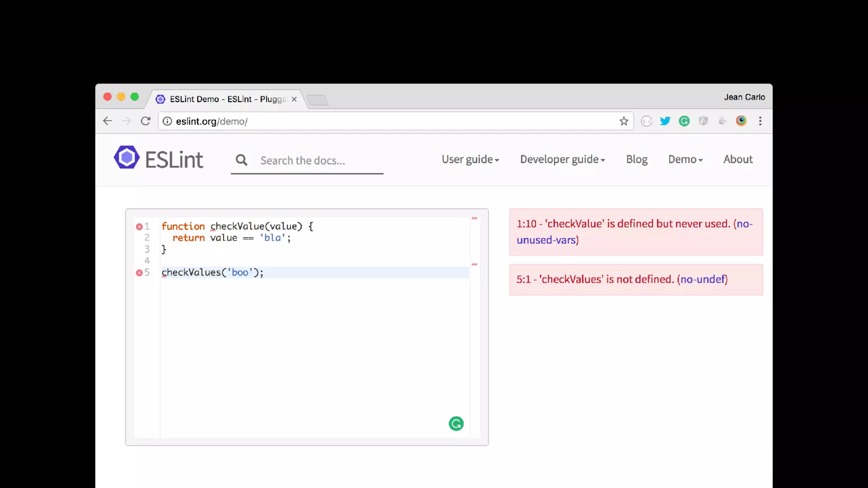
Task: Click the browser back arrow
Action: coord(107,121)
